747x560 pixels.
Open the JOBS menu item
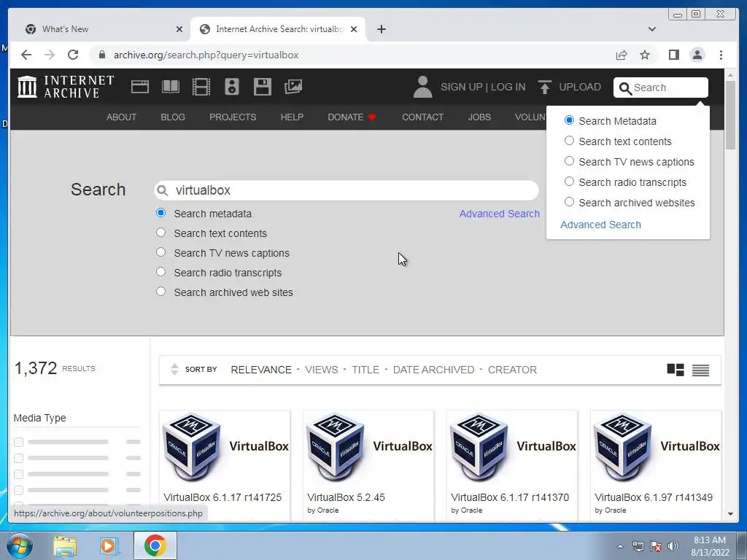point(479,117)
